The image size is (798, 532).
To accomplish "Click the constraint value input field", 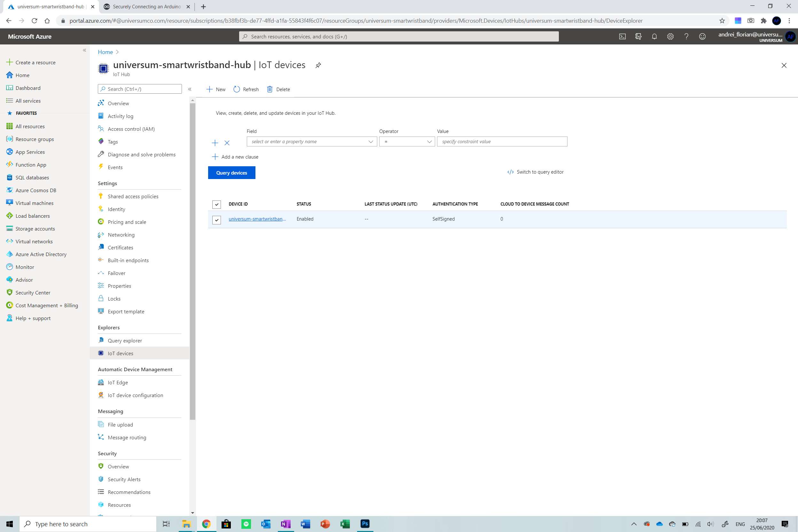I will [502, 142].
